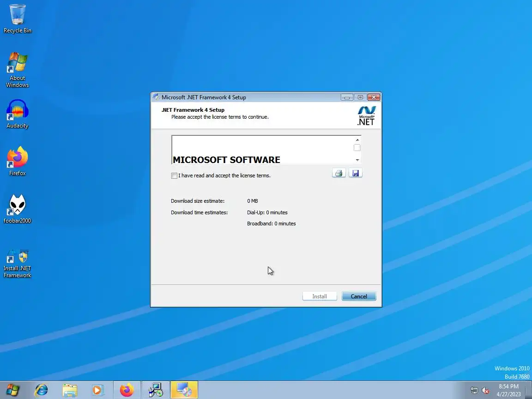Screen dimensions: 532x399
Task: Print the license terms
Action: tap(339, 173)
